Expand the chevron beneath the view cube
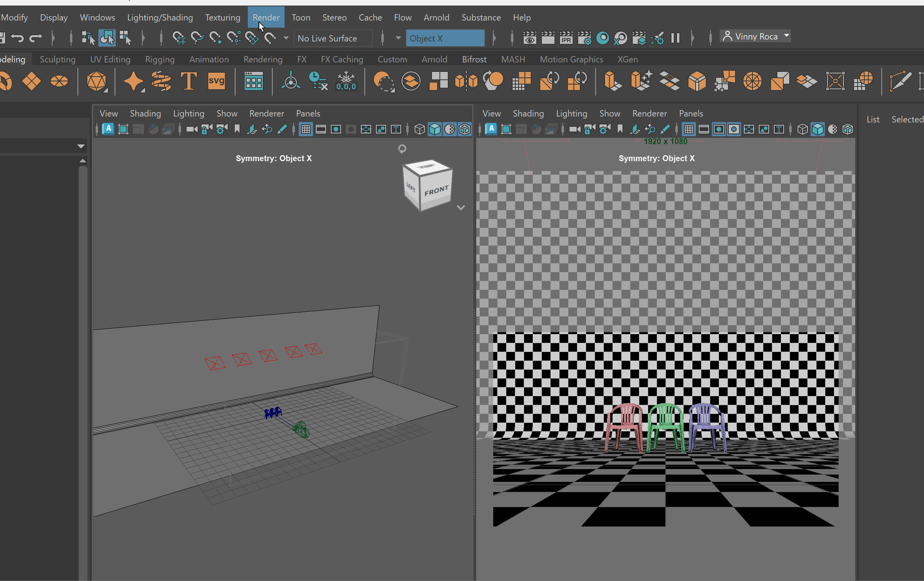This screenshot has height=581, width=924. click(x=461, y=207)
